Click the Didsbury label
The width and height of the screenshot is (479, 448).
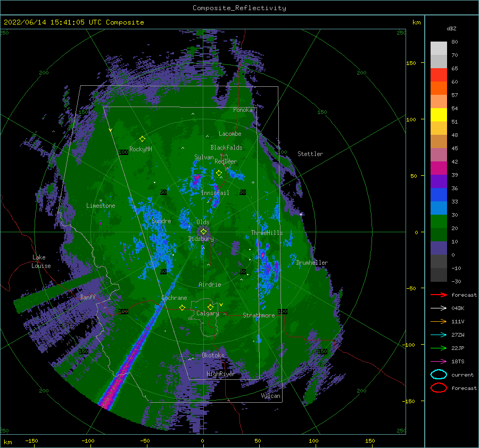201,239
